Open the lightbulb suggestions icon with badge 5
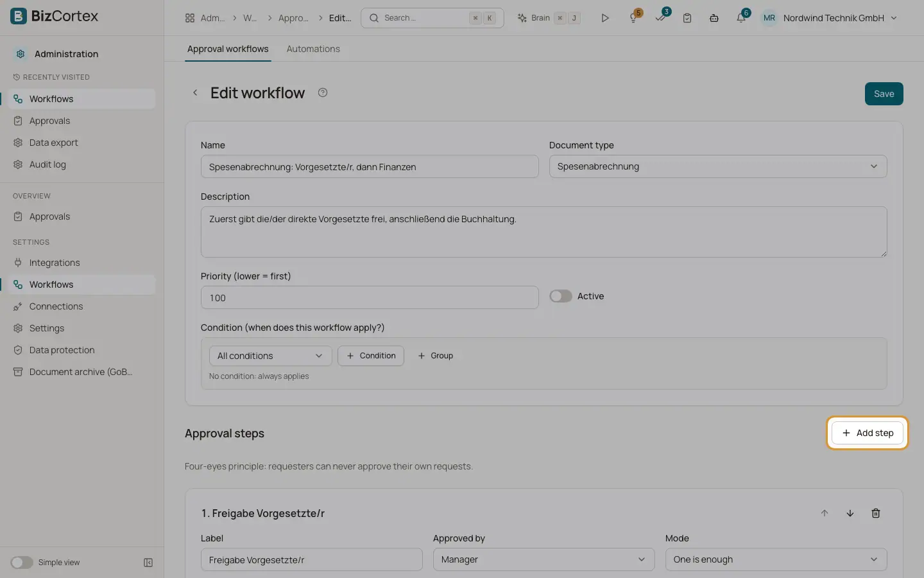 point(633,18)
